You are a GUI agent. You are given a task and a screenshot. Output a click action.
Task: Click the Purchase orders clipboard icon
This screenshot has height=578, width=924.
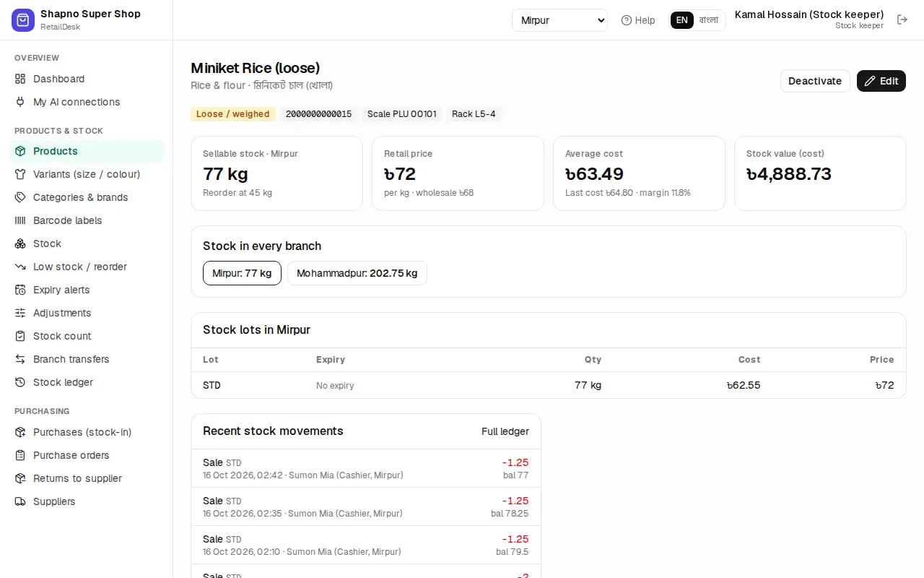point(20,455)
